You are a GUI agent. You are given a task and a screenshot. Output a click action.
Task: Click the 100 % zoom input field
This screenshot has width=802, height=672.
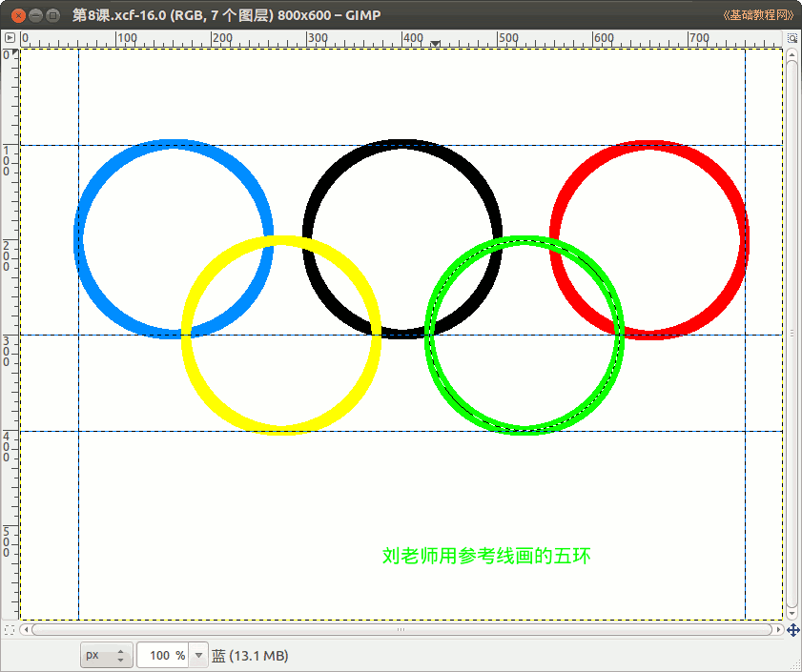(163, 655)
